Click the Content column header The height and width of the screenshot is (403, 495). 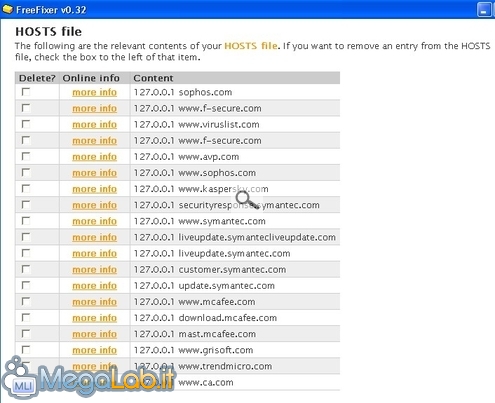(153, 78)
